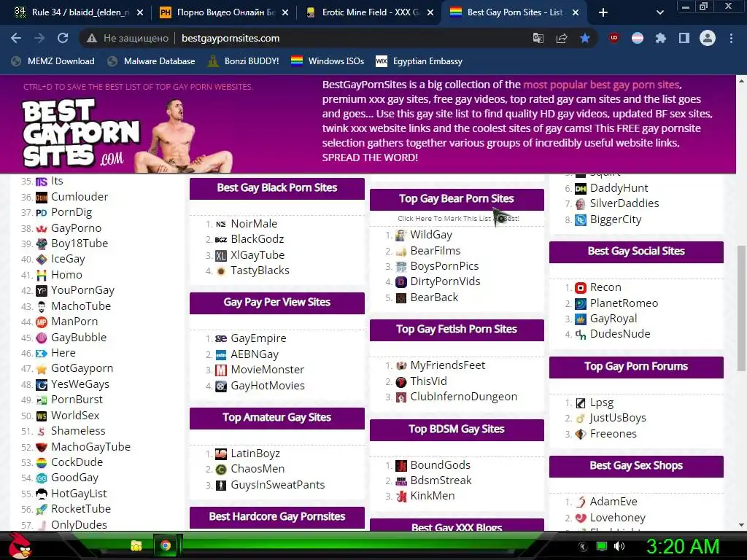The height and width of the screenshot is (560, 747).
Task: Open the NoirMale link
Action: coord(253,223)
